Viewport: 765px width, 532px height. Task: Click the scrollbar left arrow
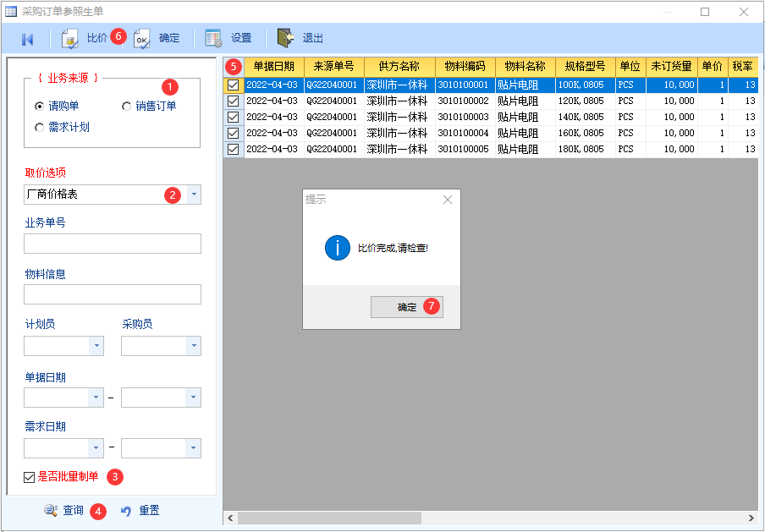point(230,518)
